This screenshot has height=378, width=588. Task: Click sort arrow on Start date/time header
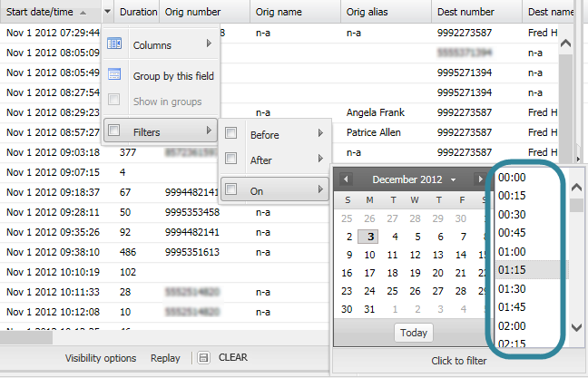coord(83,13)
